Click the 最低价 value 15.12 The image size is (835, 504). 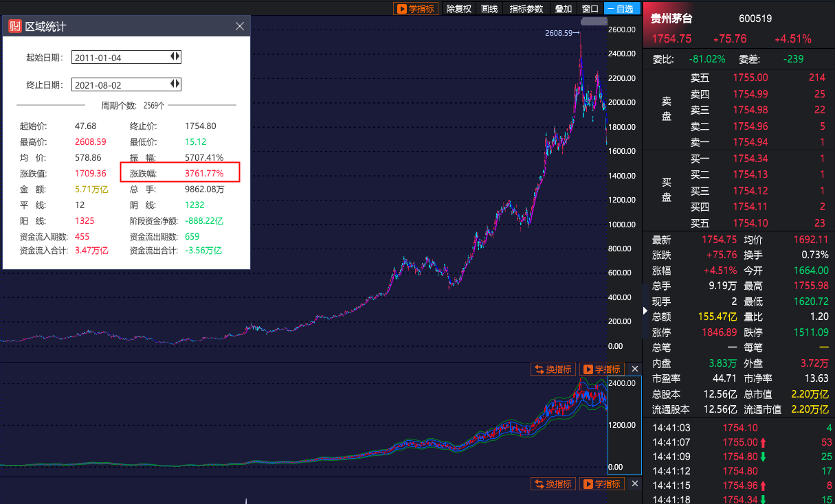[x=196, y=142]
